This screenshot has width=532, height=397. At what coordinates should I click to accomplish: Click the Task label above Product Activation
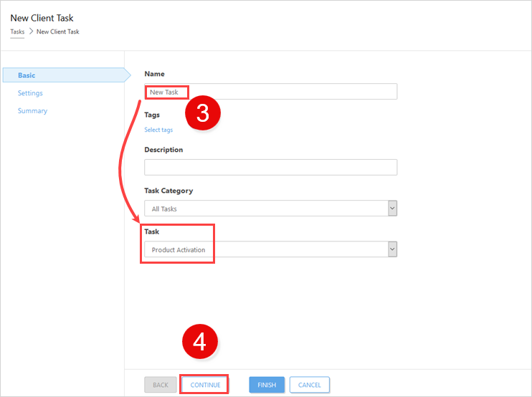[x=152, y=231]
